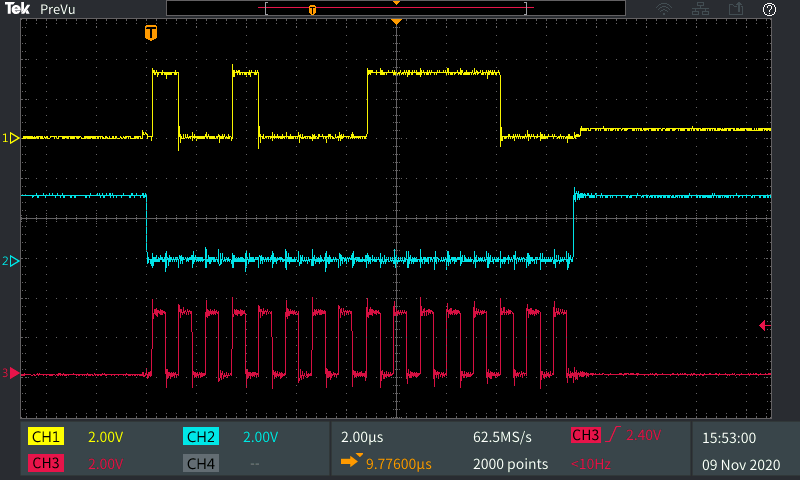Click the channel 3 ground reference marker

pyautogui.click(x=13, y=374)
